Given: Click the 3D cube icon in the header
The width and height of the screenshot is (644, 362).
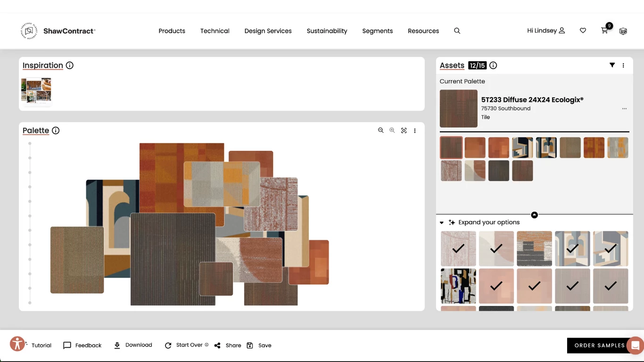Looking at the screenshot, I should pos(623,31).
